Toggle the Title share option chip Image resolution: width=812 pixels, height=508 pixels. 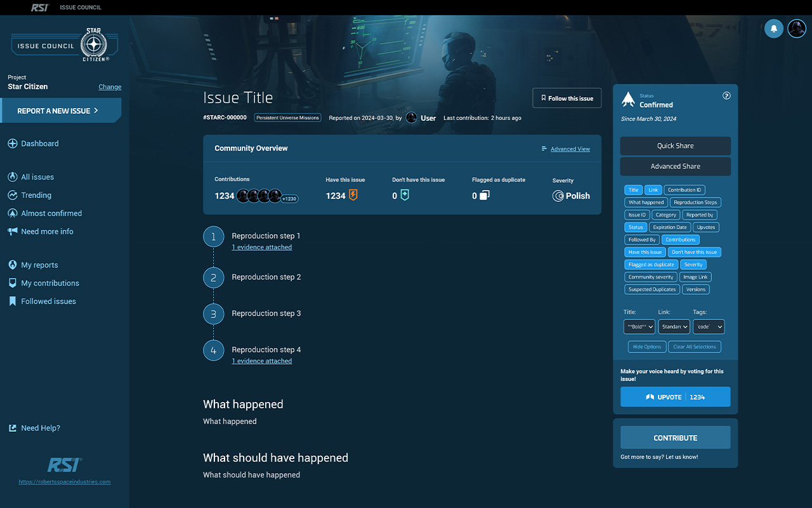[633, 190]
